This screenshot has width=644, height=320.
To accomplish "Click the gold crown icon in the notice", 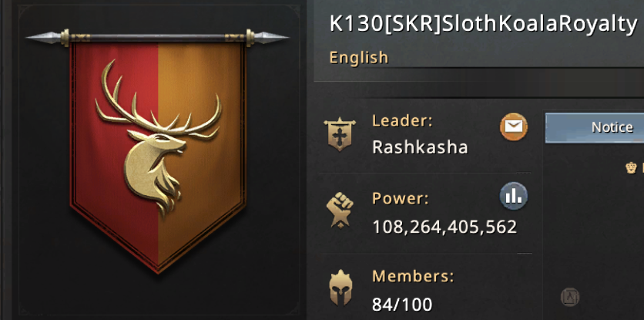I will [x=631, y=168].
